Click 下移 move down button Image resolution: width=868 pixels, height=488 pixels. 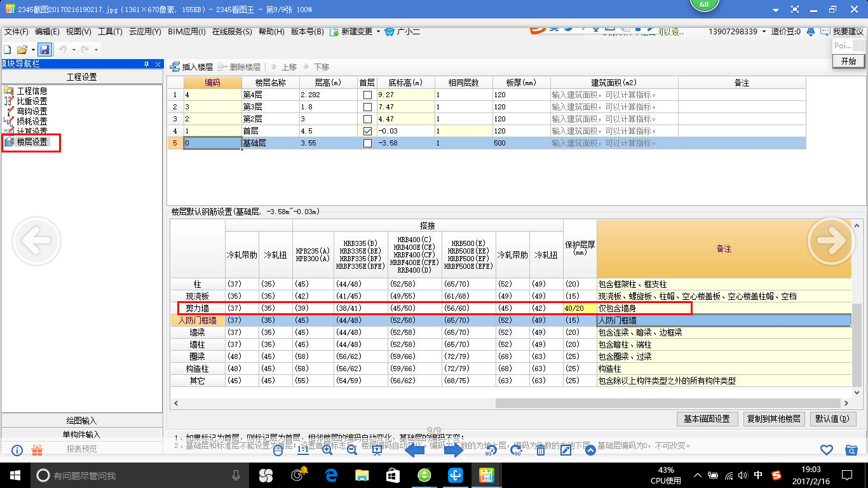(x=316, y=67)
